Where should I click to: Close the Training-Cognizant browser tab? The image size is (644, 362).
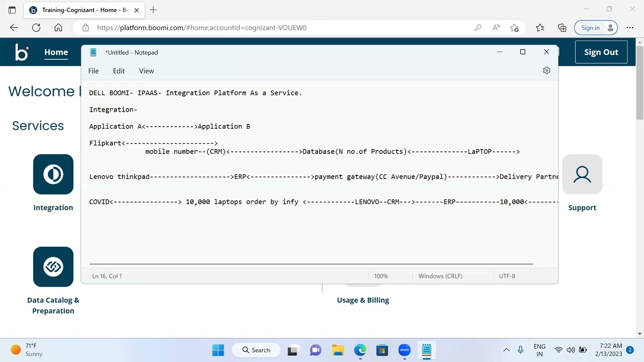(x=136, y=10)
